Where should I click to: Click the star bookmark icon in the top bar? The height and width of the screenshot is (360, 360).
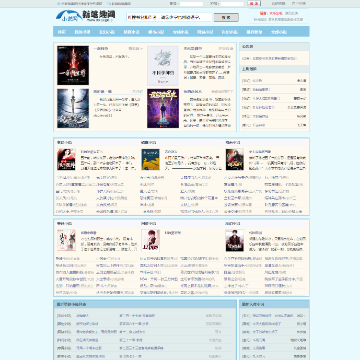59,4
